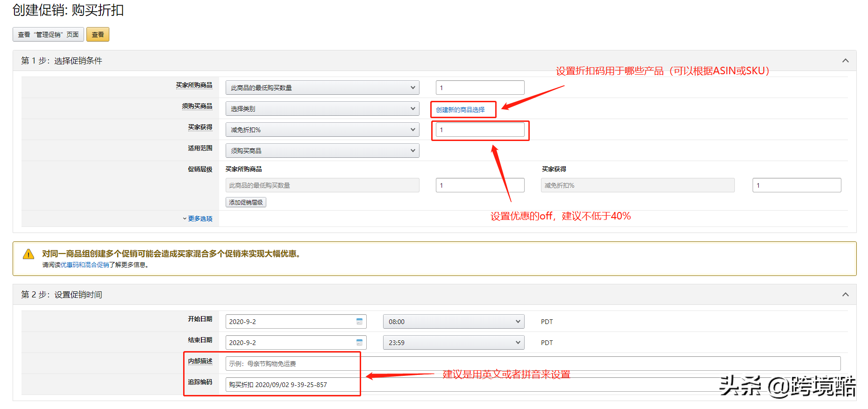Open the end date calendar picker icon

[x=359, y=342]
